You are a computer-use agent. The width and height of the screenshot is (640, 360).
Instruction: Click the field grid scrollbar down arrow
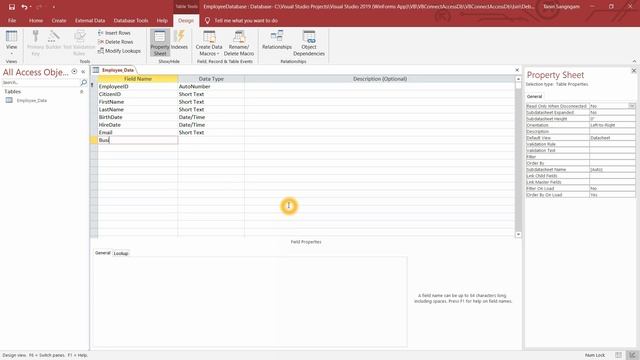coord(518,234)
